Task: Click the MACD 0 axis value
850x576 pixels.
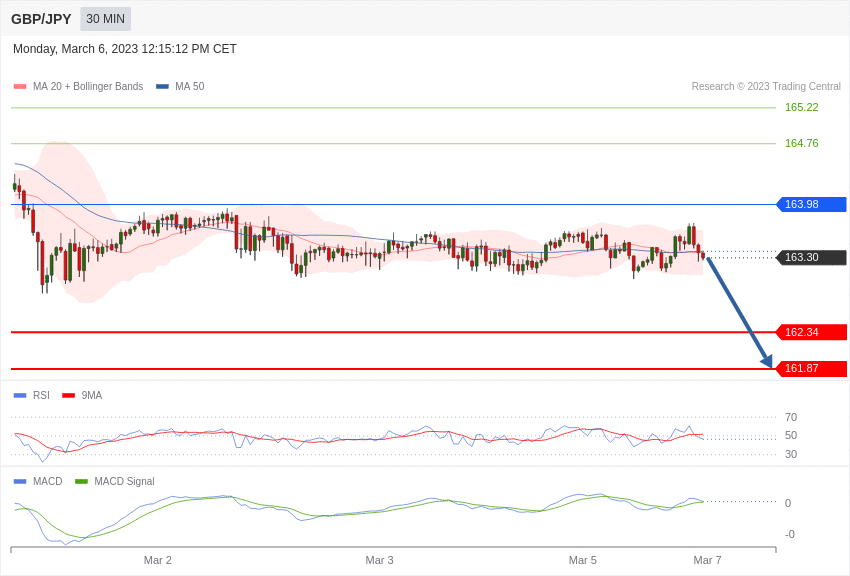Action: [788, 503]
